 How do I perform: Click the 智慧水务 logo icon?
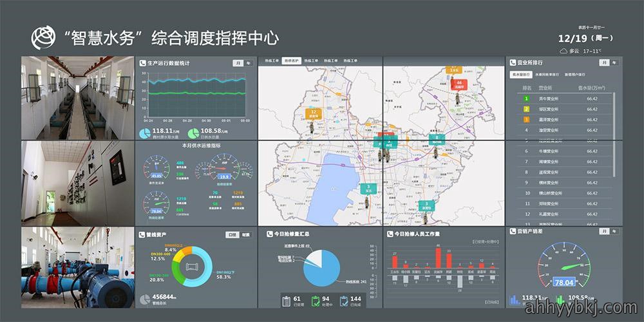[x=43, y=38]
